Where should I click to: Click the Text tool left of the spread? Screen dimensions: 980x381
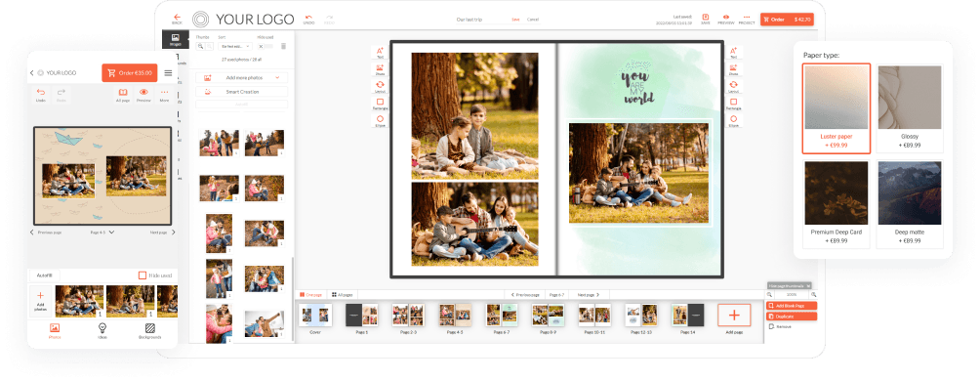click(380, 53)
